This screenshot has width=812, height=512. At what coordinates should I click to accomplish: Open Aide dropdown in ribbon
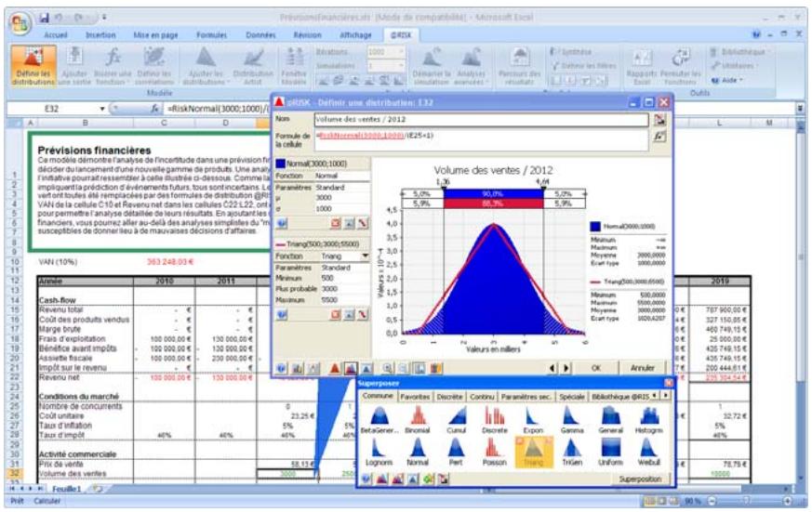pyautogui.click(x=727, y=80)
